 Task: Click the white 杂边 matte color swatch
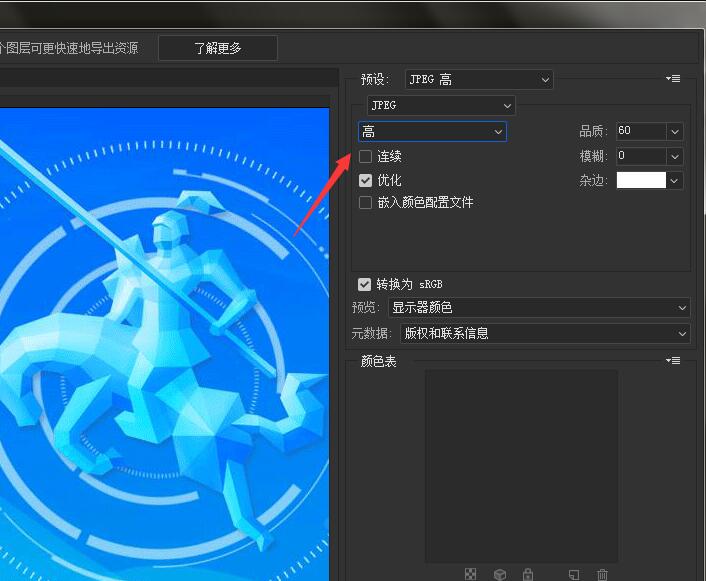pyautogui.click(x=640, y=180)
